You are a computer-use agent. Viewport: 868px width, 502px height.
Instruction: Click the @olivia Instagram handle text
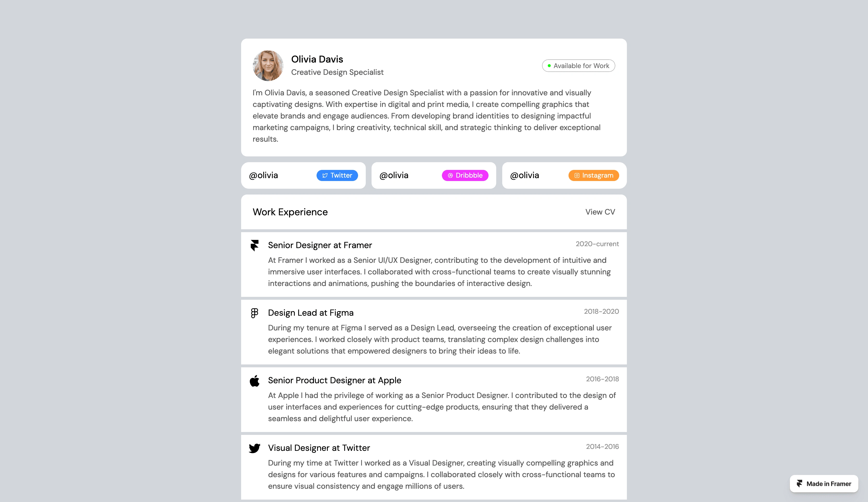click(525, 175)
